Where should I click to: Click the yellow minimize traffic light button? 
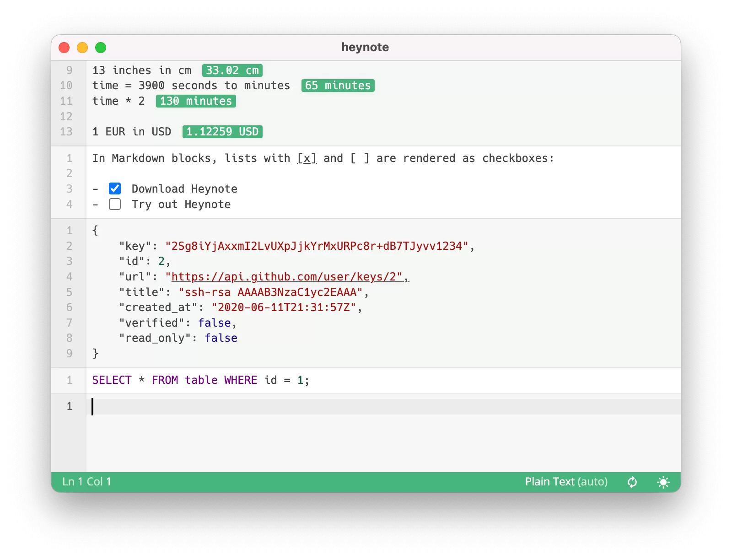point(82,47)
